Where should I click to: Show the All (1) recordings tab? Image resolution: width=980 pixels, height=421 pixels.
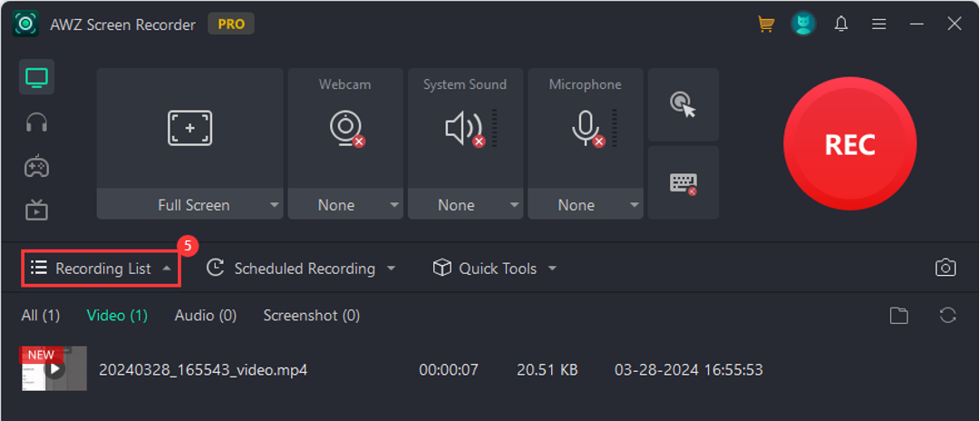41,315
